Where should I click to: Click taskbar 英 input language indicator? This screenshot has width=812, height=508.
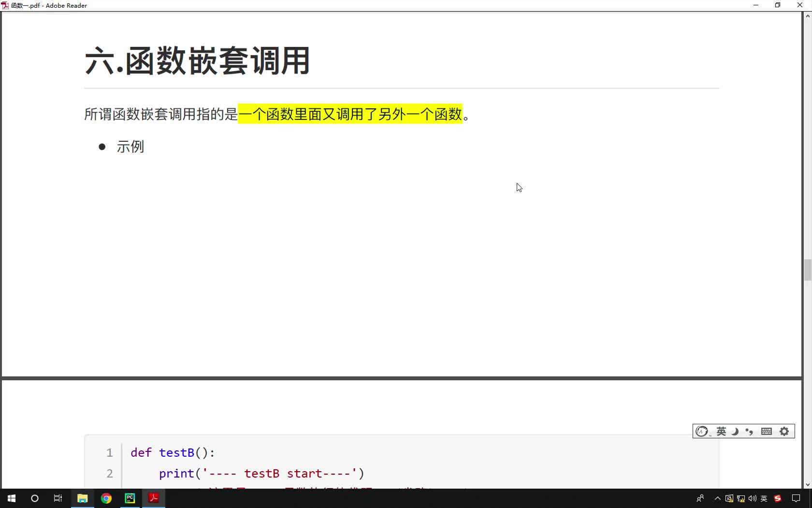(764, 498)
